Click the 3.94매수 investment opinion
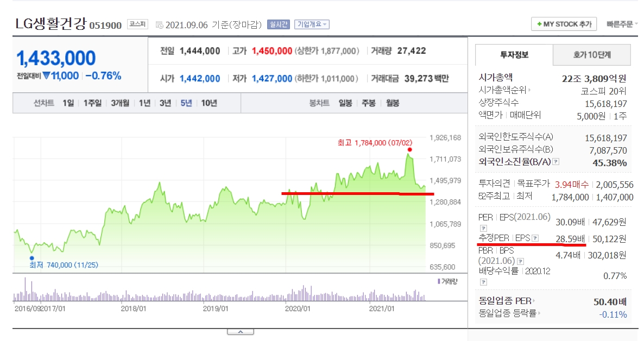644x341 pixels. [572, 185]
